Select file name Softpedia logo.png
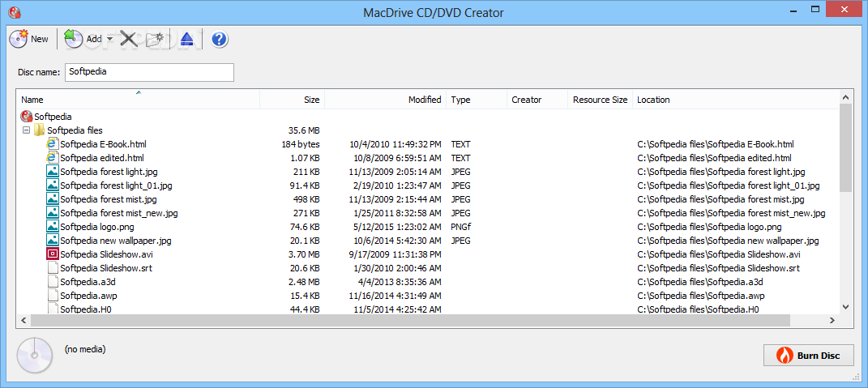This screenshot has width=868, height=388. [97, 227]
